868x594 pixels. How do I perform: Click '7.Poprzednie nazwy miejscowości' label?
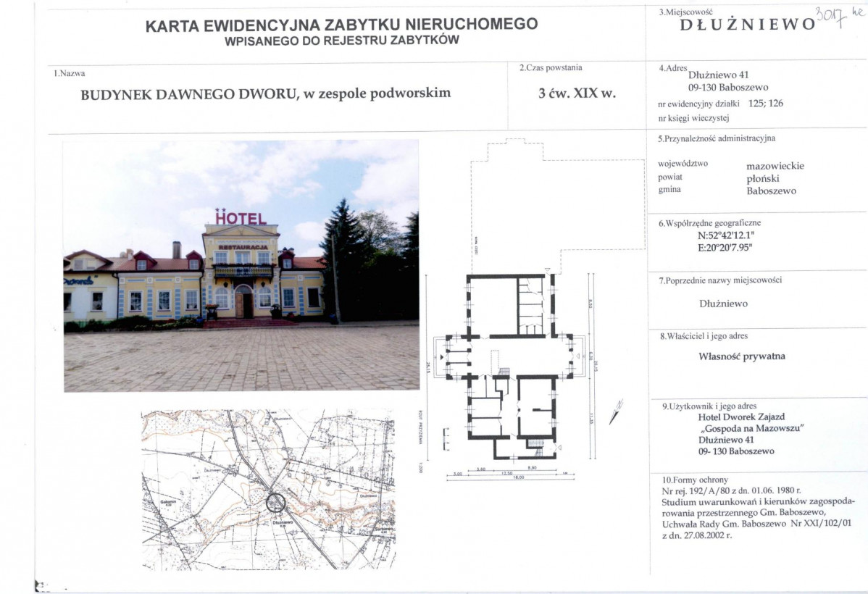pos(720,280)
